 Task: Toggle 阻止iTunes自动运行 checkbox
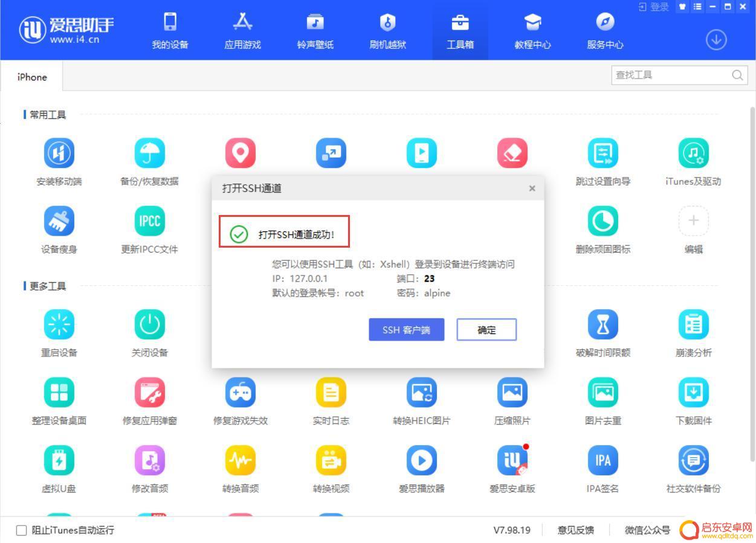(x=22, y=530)
